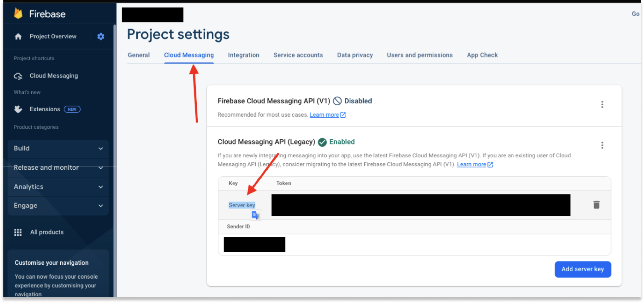
Task: Open Users and permissions tab
Action: [x=419, y=55]
